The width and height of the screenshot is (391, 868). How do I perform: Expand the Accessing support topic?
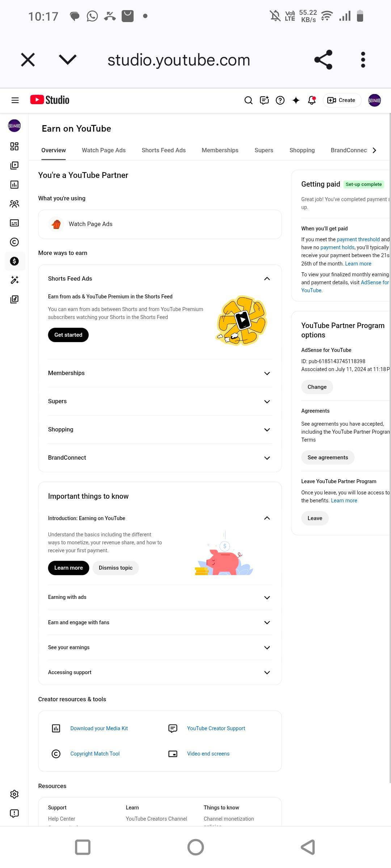(267, 673)
